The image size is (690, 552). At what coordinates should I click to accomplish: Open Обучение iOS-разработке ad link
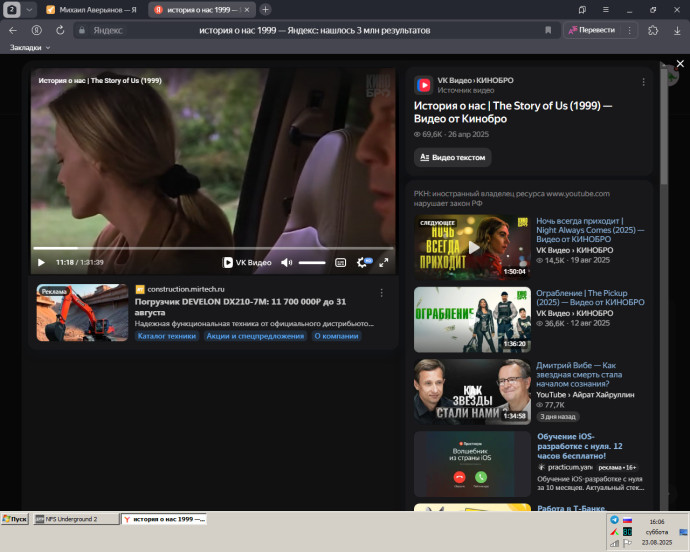point(580,446)
